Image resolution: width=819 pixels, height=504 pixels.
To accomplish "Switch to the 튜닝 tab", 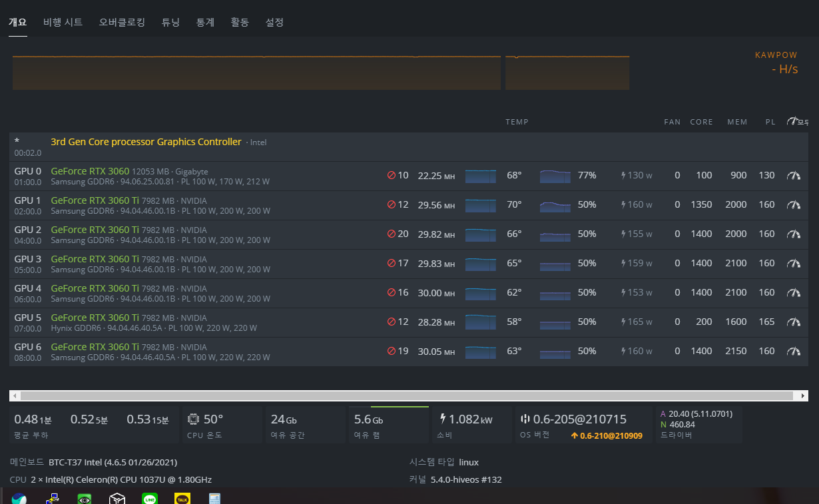I will pyautogui.click(x=170, y=22).
